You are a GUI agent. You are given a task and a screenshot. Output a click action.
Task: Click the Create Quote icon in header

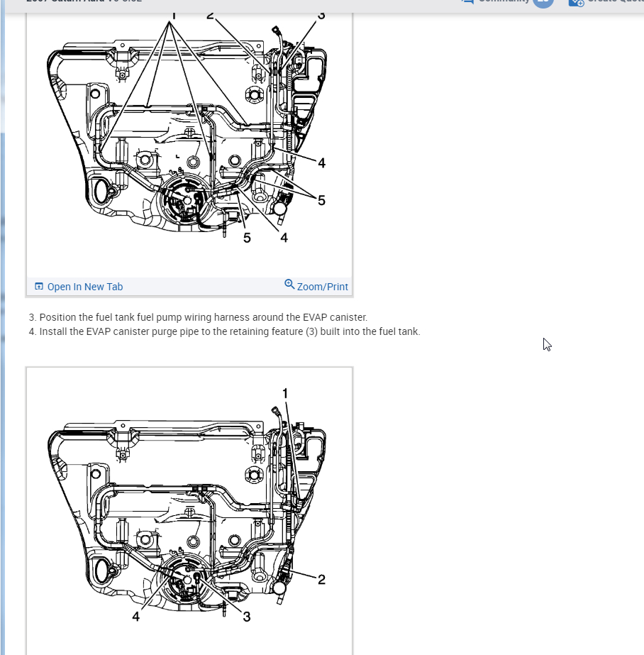coord(577,3)
